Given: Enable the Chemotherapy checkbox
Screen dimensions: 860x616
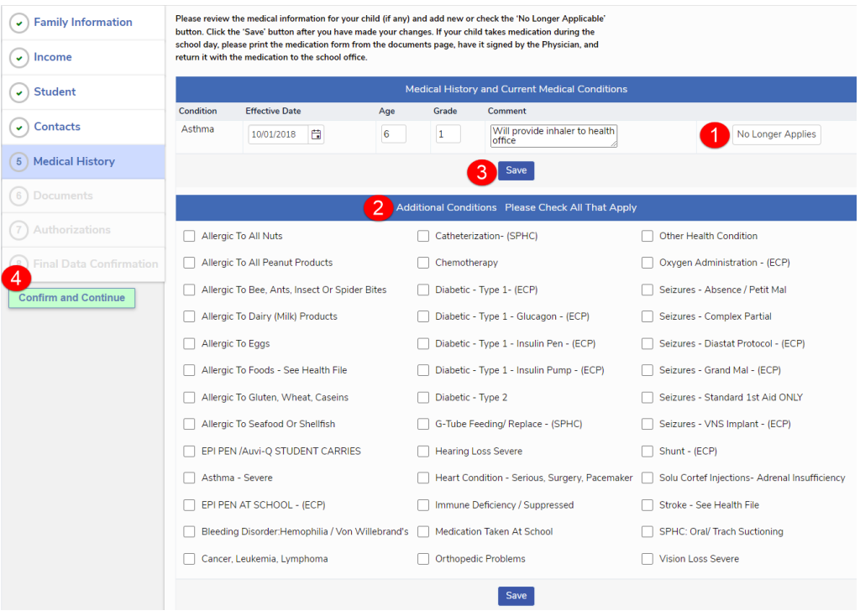Looking at the screenshot, I should tap(423, 263).
